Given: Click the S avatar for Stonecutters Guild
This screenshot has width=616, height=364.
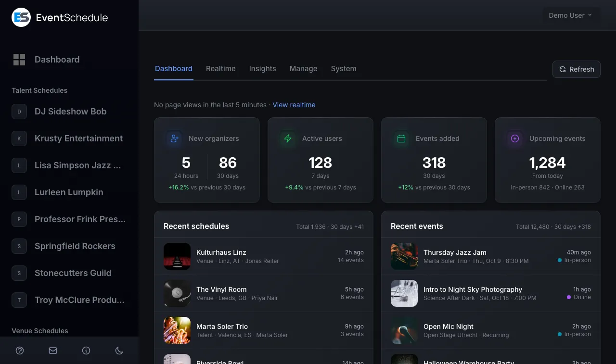Looking at the screenshot, I should coord(19,273).
